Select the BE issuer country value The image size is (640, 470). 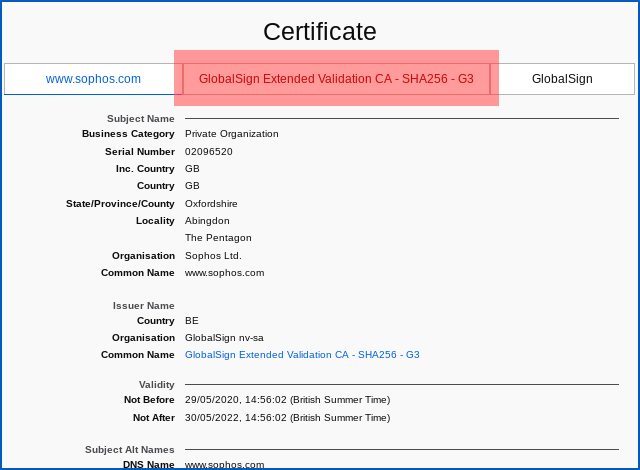192,321
